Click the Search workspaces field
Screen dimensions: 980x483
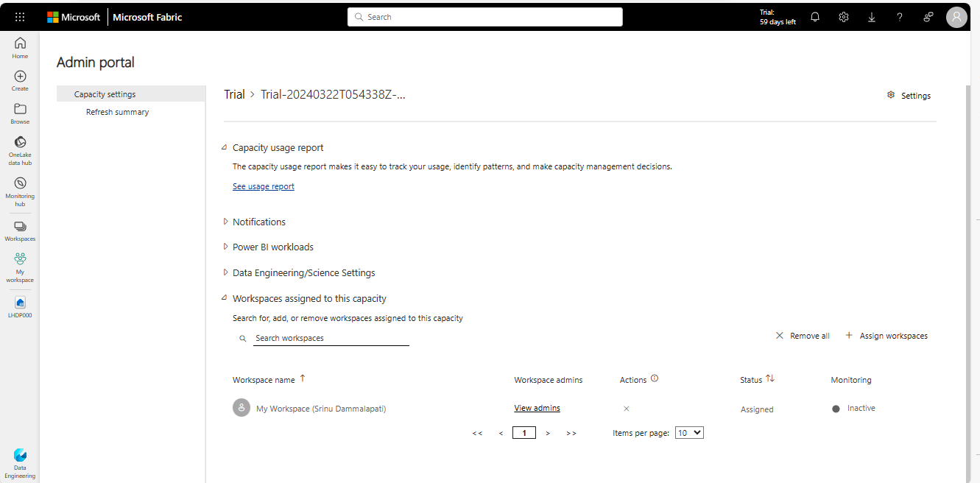pyautogui.click(x=331, y=338)
